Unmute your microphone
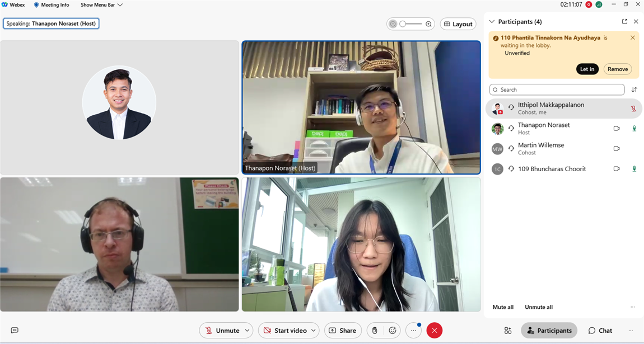Image resolution: width=644 pixels, height=344 pixels. point(222,331)
